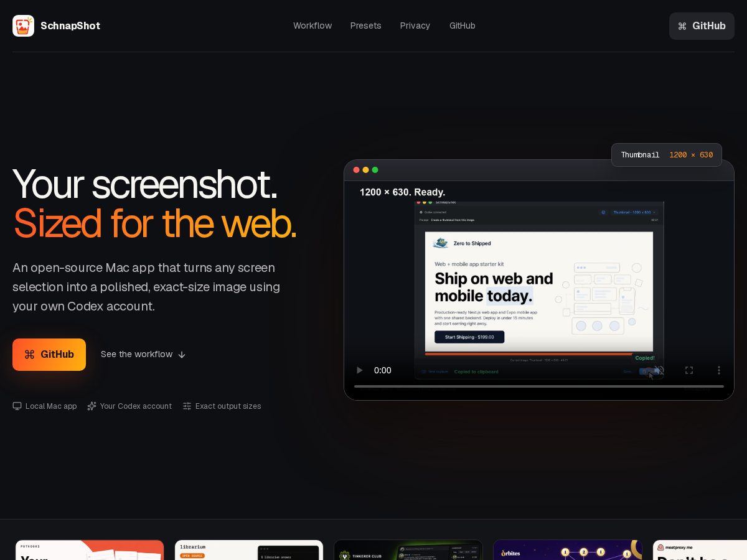Open the Privacy nav item
Image resolution: width=747 pixels, height=560 pixels.
tap(415, 26)
